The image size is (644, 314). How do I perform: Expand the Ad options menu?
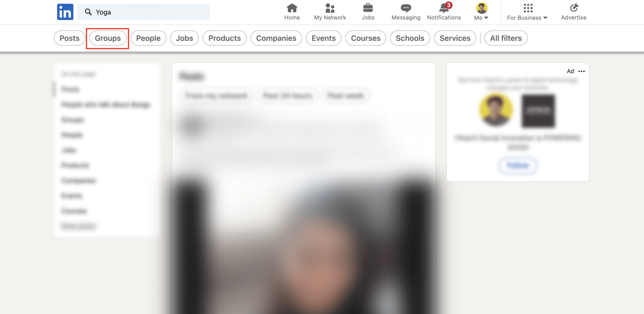[x=581, y=71]
